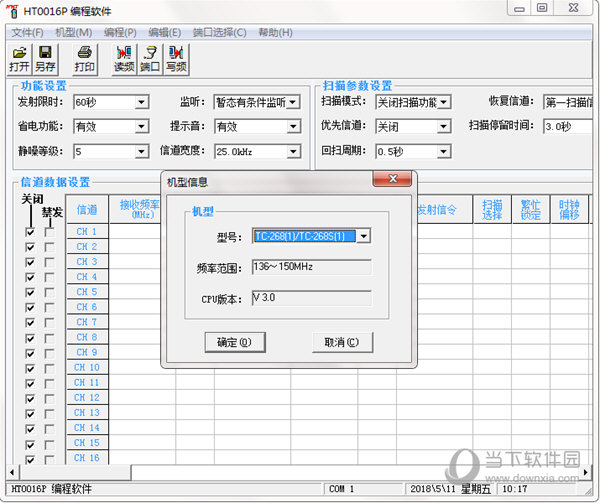Viewport: 600px width, 503px height.
Task: Click the 信道 column header
Action: pyautogui.click(x=87, y=209)
